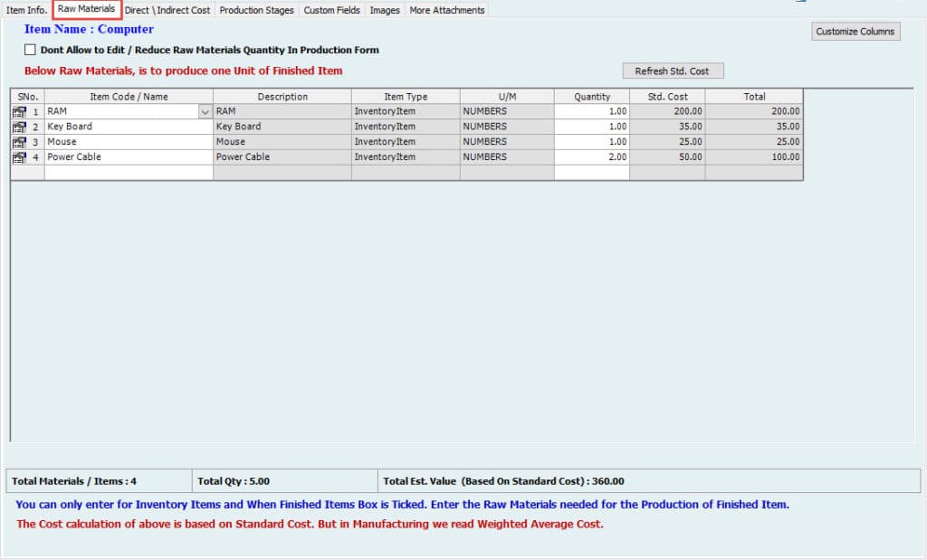Click the row icon beside Power Cable row 4
Screen dimensions: 927x560
coord(19,157)
